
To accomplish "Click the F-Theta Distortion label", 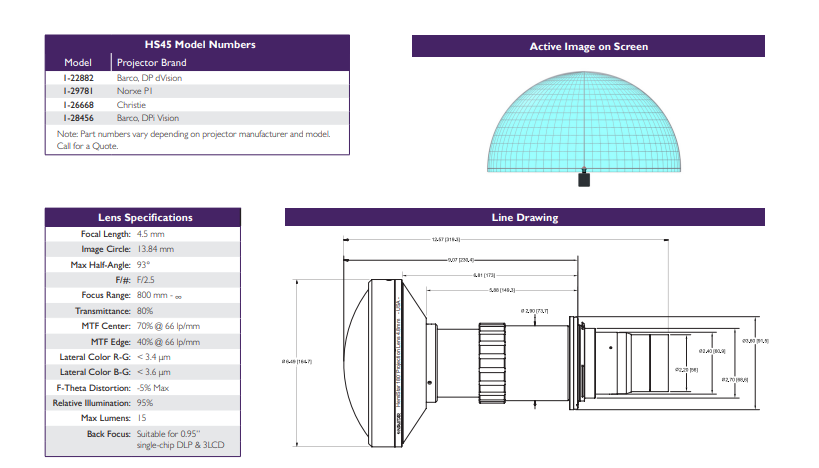I will tap(93, 388).
